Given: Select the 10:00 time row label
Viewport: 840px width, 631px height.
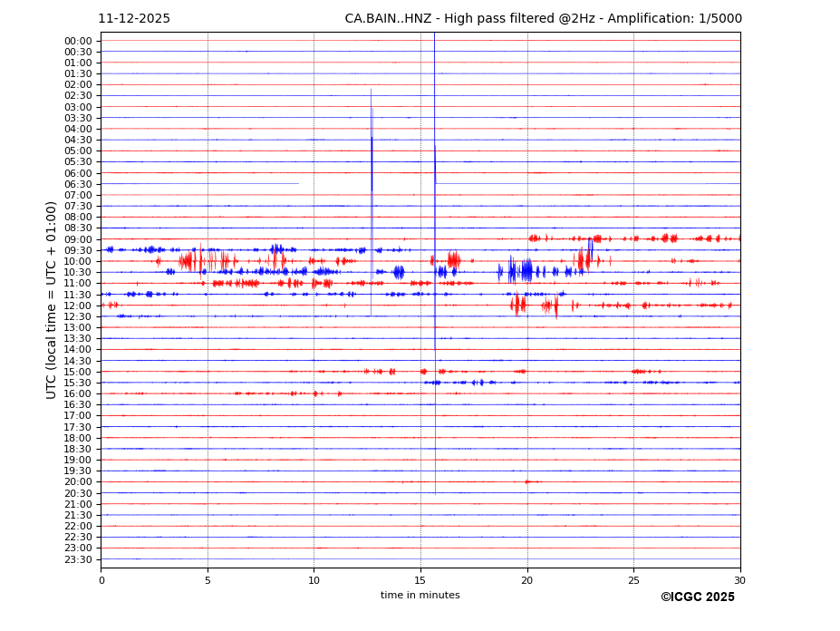Looking at the screenshot, I should pyautogui.click(x=78, y=261).
